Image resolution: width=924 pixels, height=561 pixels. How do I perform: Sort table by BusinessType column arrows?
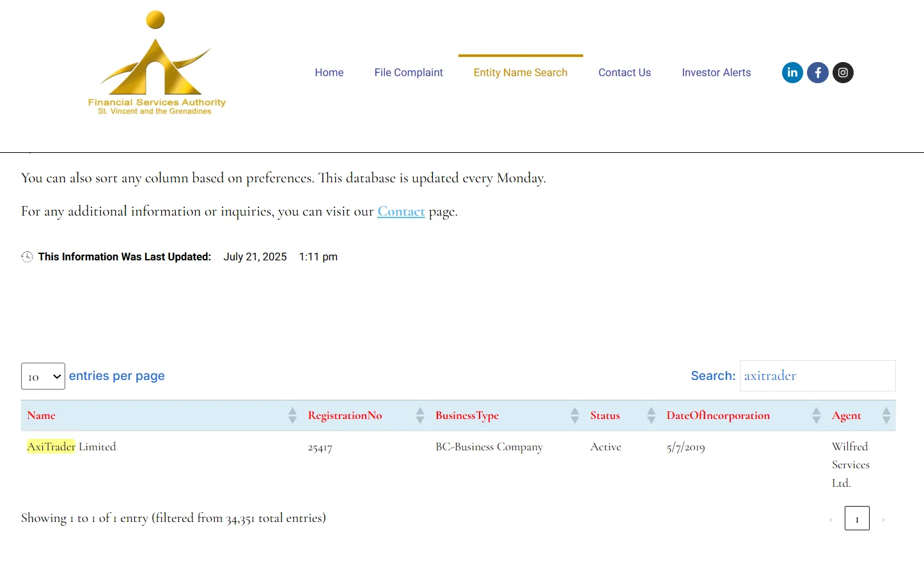[x=575, y=416]
